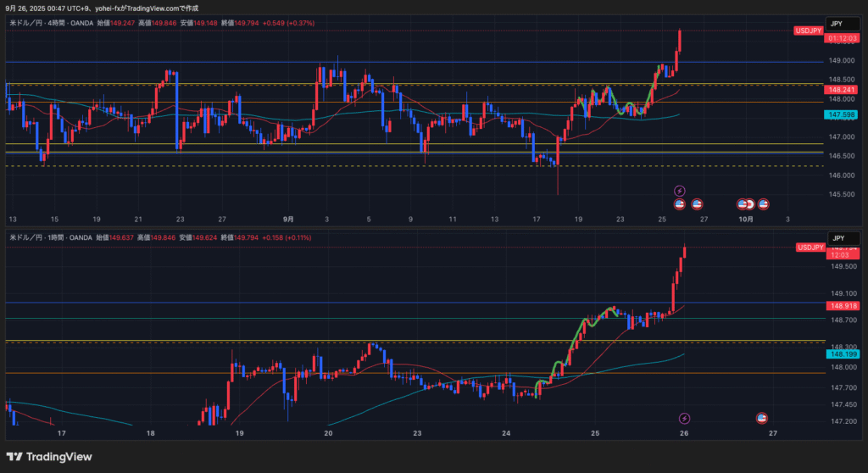Click the red USDJPY price label on the top chart

(809, 31)
